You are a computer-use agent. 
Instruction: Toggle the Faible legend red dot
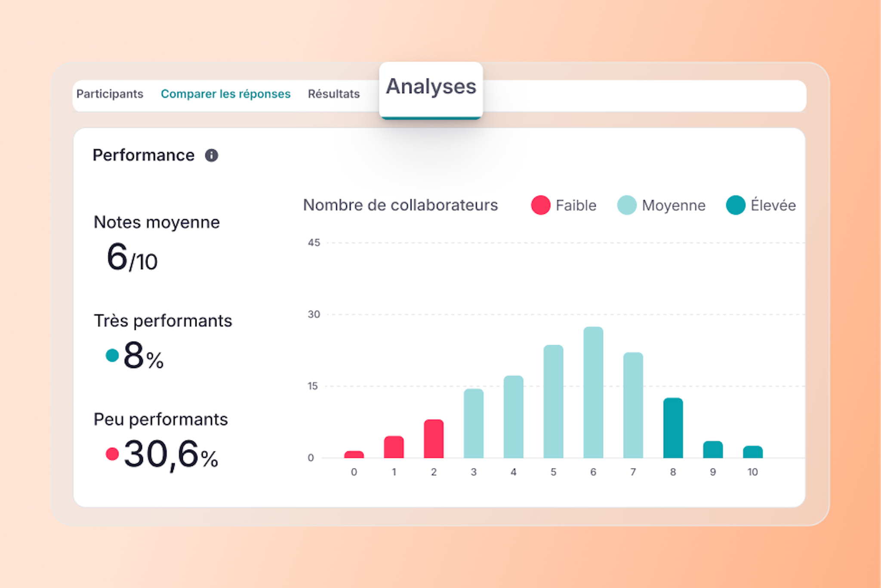point(541,205)
